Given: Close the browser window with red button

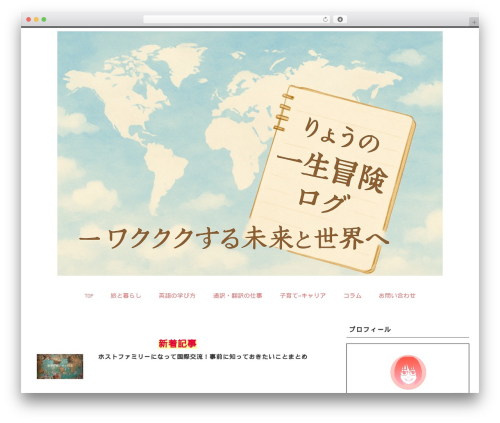Looking at the screenshot, I should (x=29, y=20).
